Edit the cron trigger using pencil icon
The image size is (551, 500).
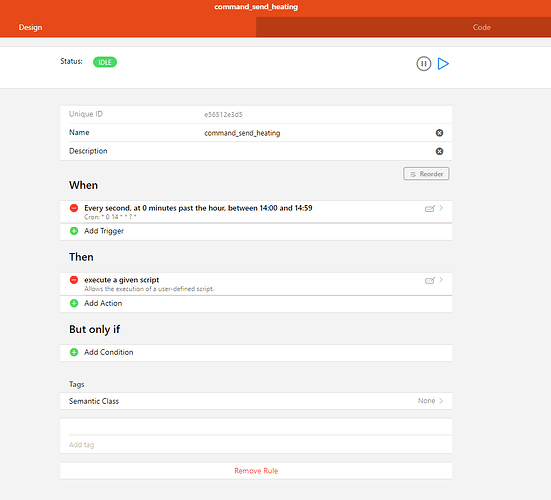pos(429,209)
